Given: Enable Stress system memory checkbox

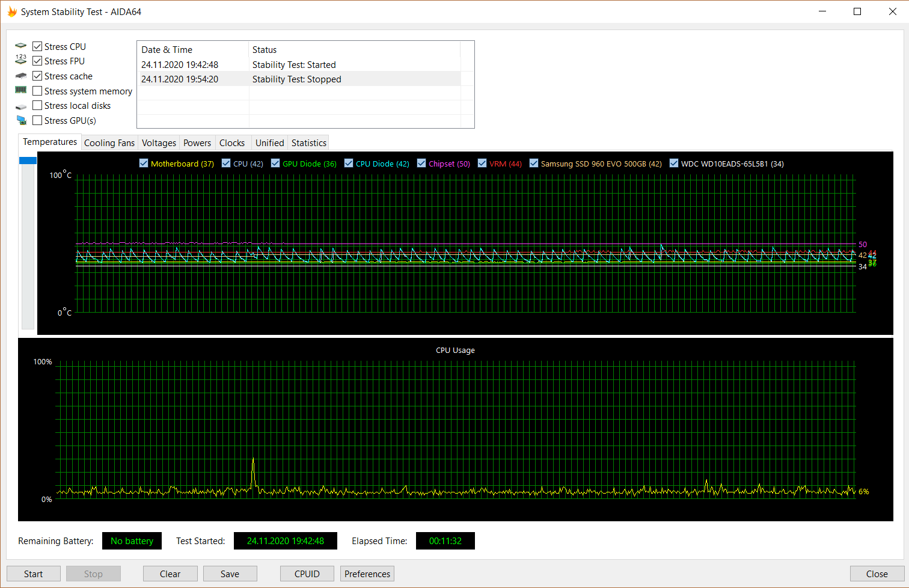Looking at the screenshot, I should (x=37, y=91).
